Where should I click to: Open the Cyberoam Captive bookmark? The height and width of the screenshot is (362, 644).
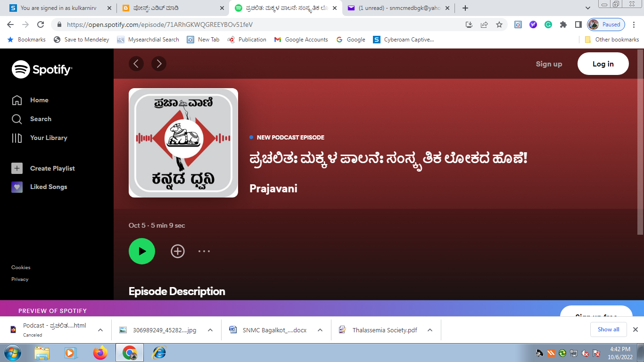coord(404,40)
